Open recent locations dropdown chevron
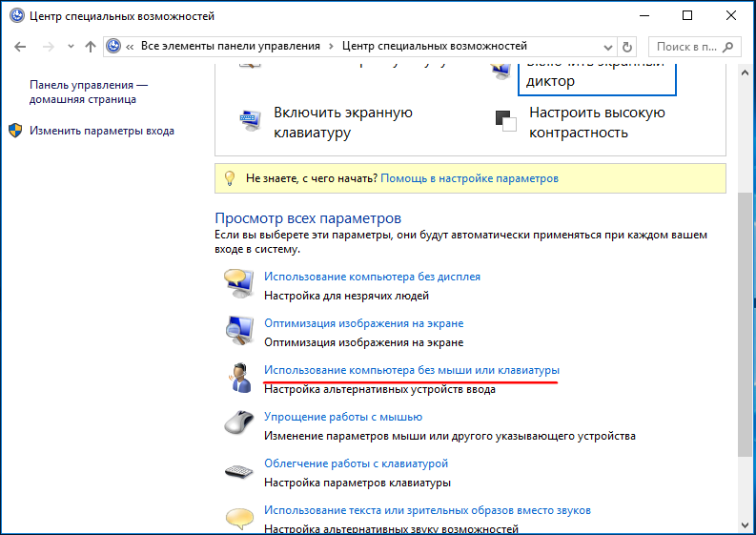This screenshot has height=535, width=756. click(x=71, y=47)
